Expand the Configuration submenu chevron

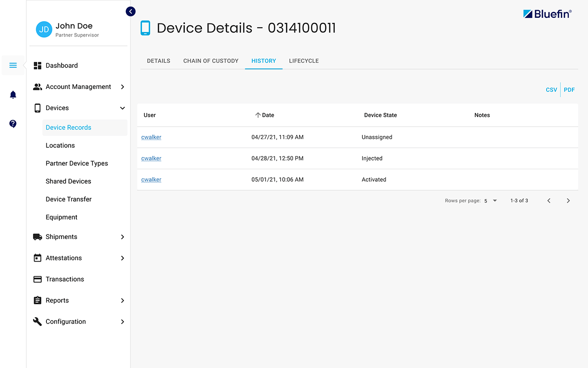point(123,322)
